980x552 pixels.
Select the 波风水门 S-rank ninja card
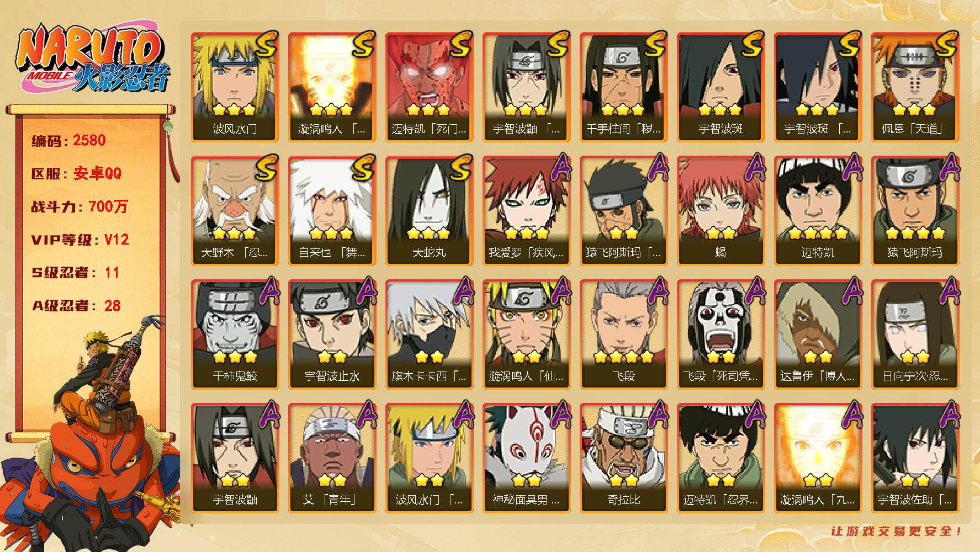(x=235, y=87)
